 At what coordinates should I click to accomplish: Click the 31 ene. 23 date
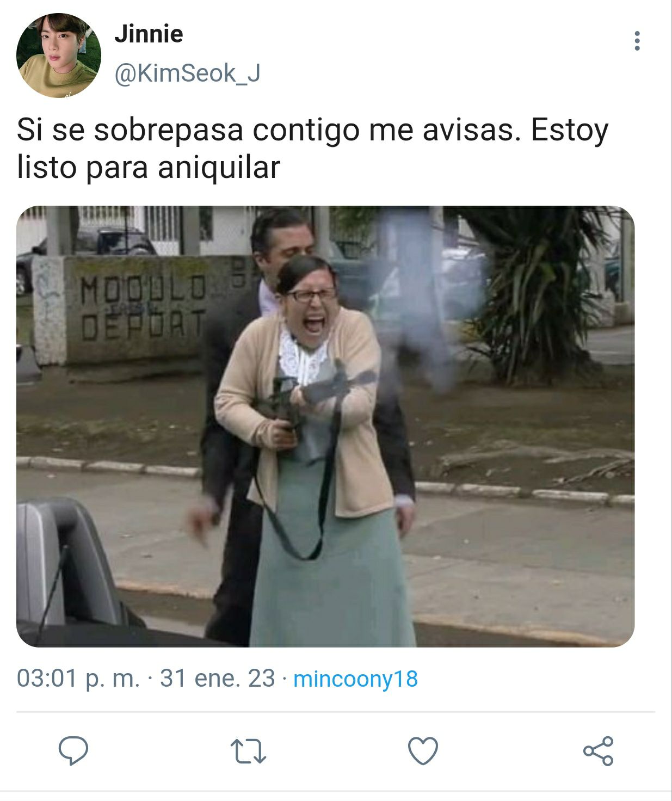(x=217, y=679)
